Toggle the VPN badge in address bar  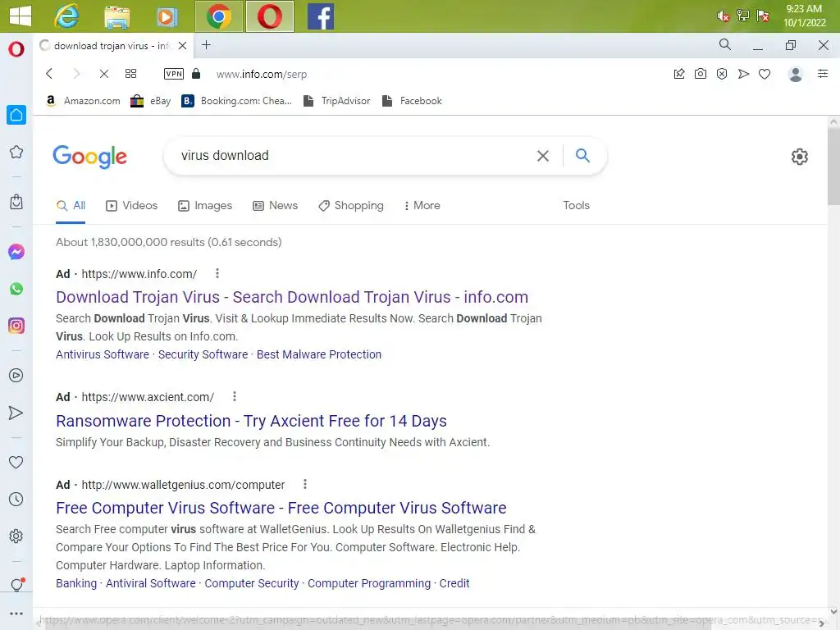tap(174, 74)
